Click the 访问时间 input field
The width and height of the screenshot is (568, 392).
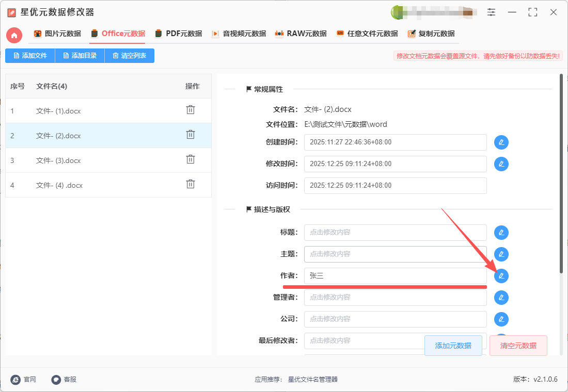(x=395, y=186)
